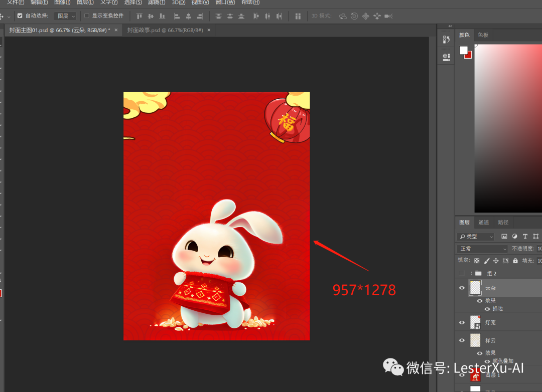The image size is (542, 392).
Task: Select the 灯笼 layer thumbnail
Action: pos(475,323)
